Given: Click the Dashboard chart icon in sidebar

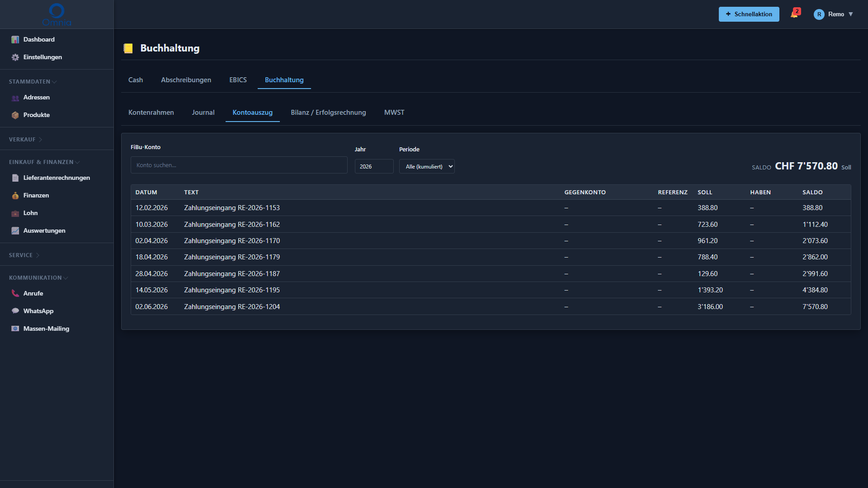Looking at the screenshot, I should (15, 40).
